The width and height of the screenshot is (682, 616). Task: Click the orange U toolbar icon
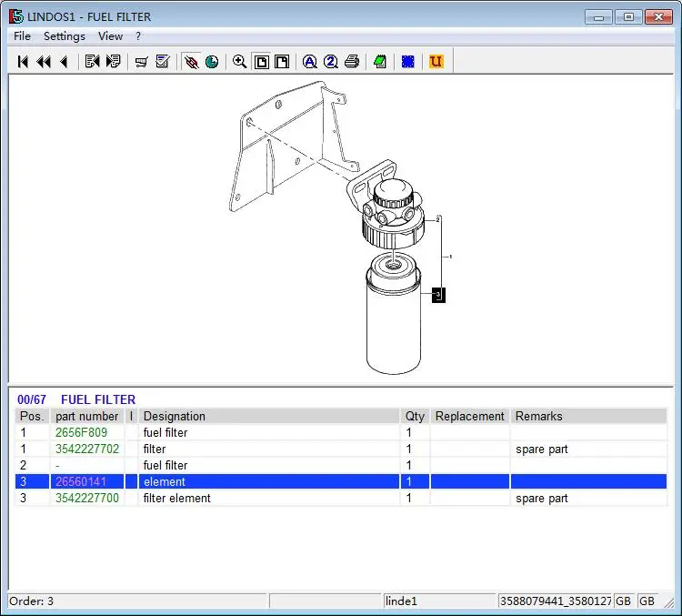pyautogui.click(x=436, y=62)
